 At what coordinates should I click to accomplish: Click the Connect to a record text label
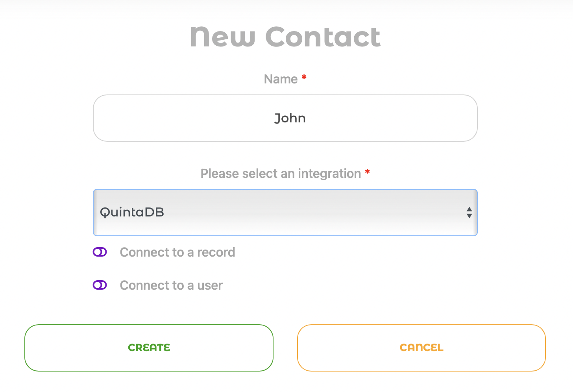[177, 252]
